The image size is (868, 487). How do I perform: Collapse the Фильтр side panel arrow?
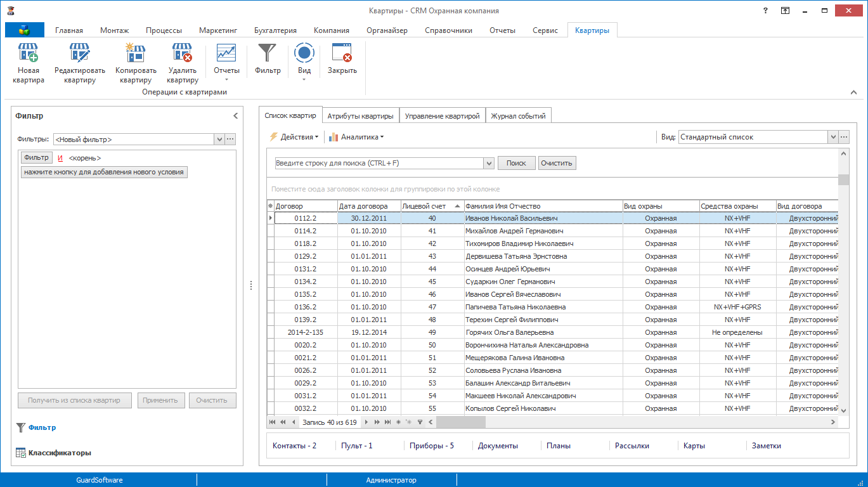click(x=235, y=116)
